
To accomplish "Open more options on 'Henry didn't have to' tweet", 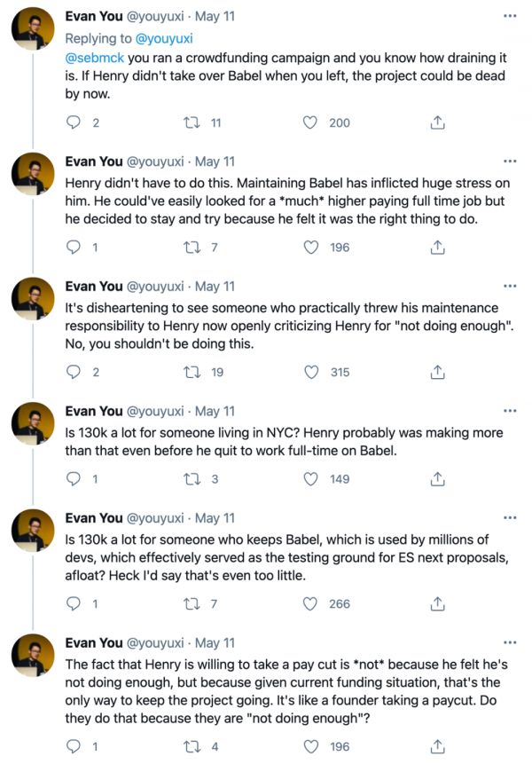I will click(x=509, y=161).
